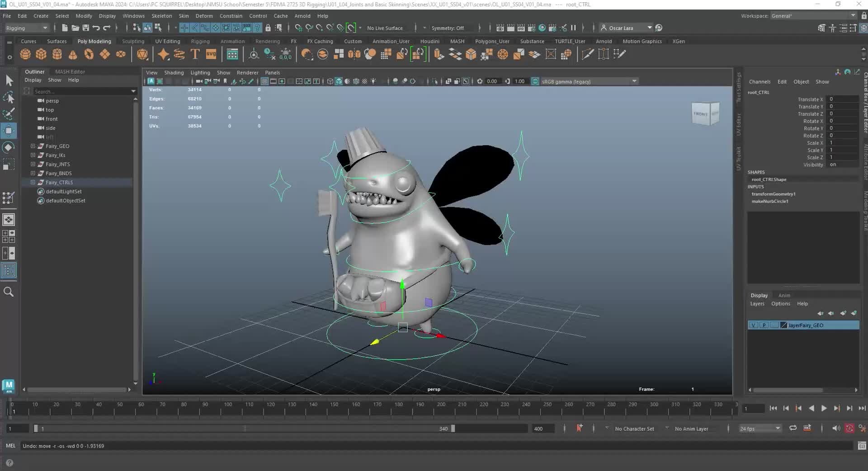Select the Polygon Cube tool on the shelf

point(41,54)
